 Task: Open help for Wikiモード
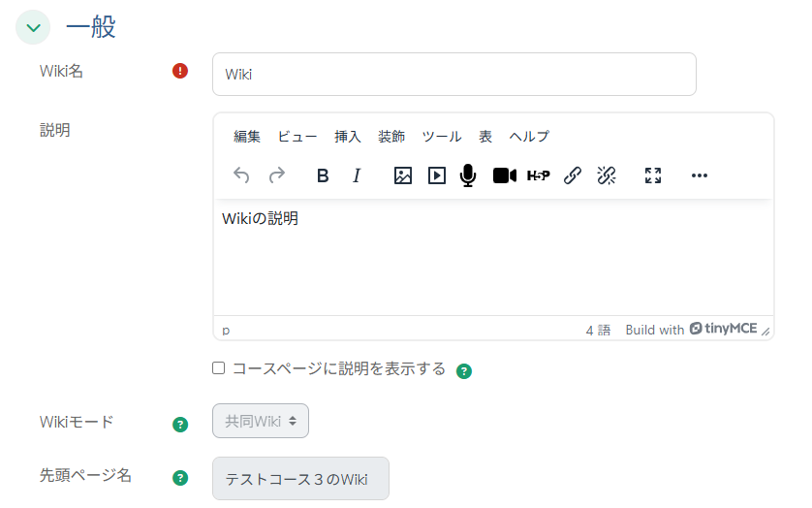point(180,425)
